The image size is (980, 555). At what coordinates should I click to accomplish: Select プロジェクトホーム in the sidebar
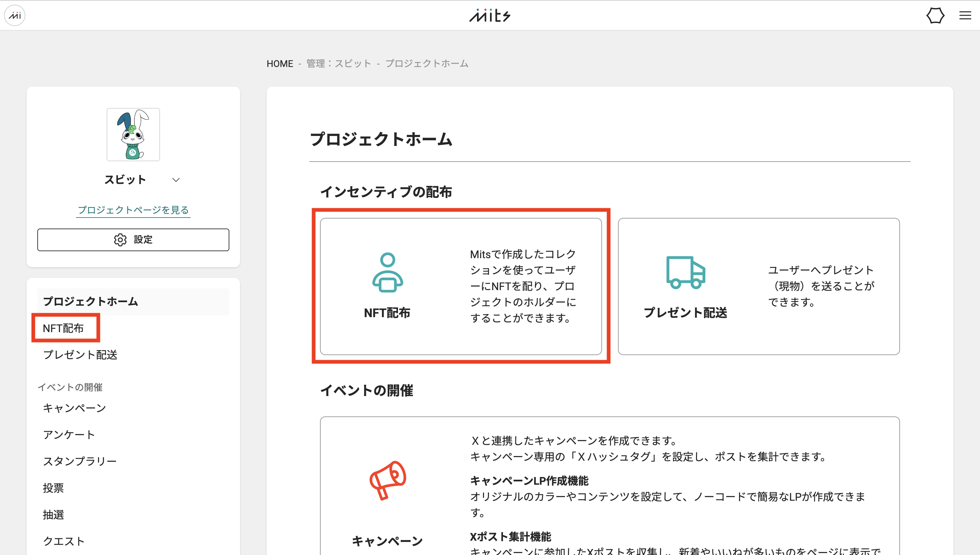coord(133,301)
